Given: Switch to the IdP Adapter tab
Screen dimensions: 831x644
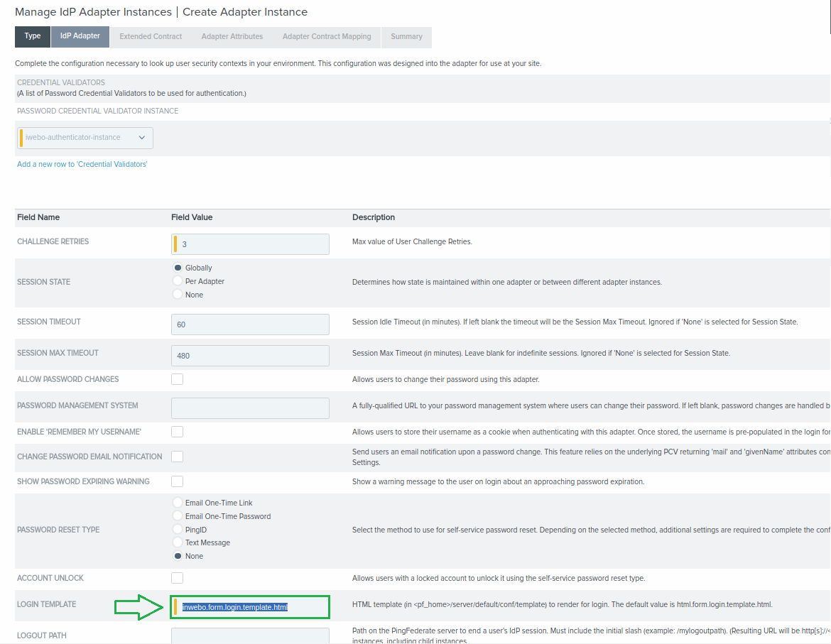Looking at the screenshot, I should coord(80,37).
